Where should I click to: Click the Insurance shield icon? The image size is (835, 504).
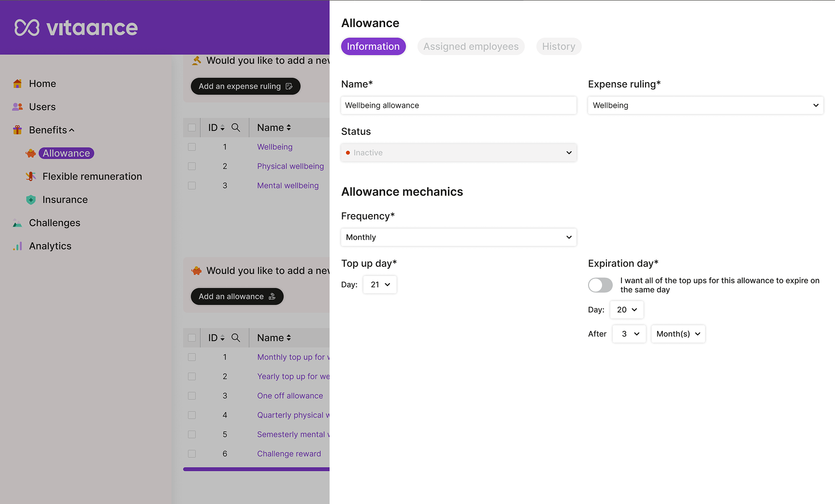[x=30, y=199]
